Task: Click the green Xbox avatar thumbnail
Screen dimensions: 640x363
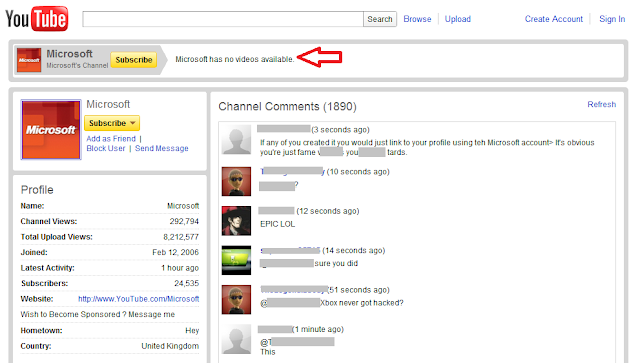Action: [236, 260]
